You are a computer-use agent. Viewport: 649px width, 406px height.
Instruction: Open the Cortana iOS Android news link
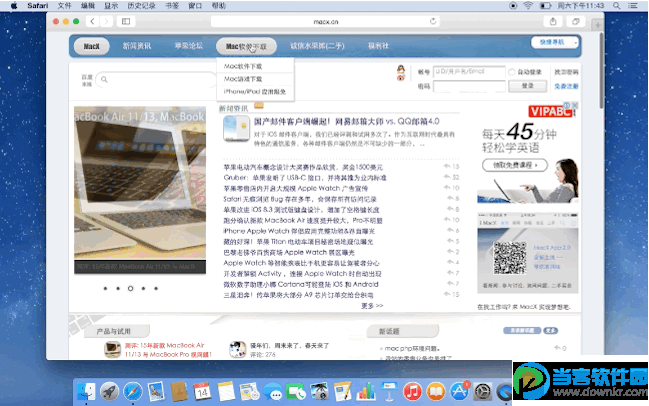point(301,284)
